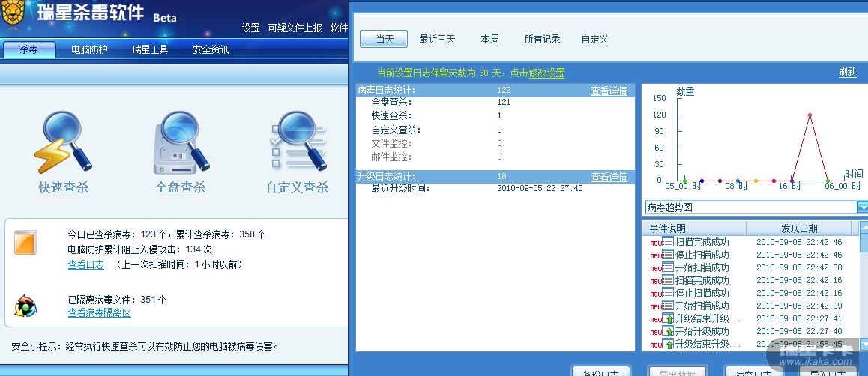Select log icon for 22:42:46 扫描完成成功
868x376 pixels.
tap(668, 242)
